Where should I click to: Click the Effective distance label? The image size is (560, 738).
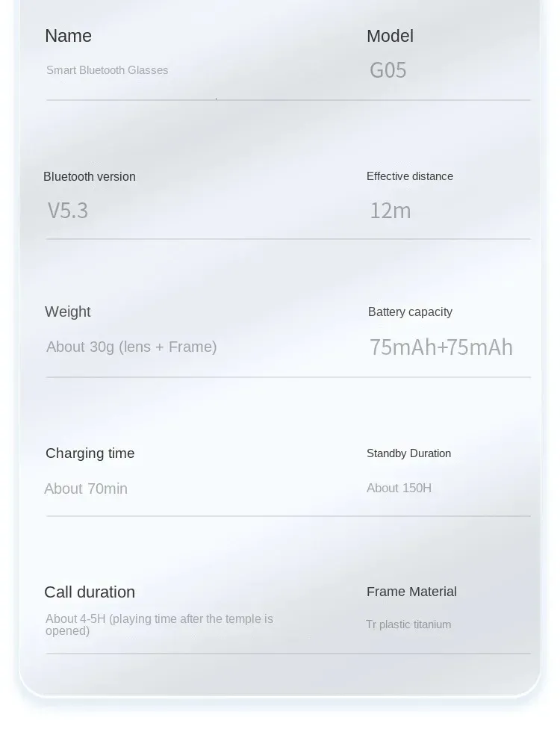410,176
